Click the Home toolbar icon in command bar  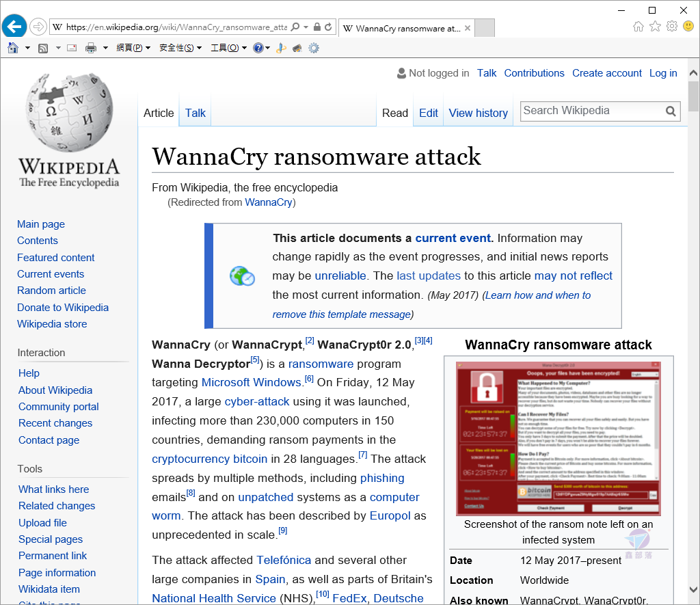13,48
